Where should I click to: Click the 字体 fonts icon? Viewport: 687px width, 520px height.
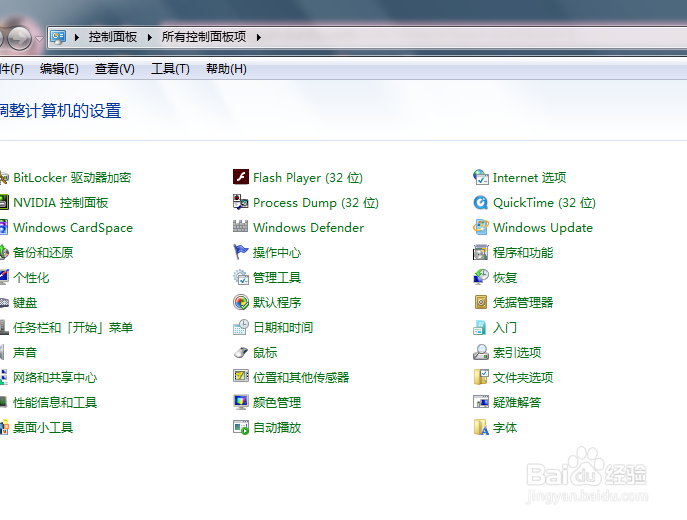(x=481, y=427)
